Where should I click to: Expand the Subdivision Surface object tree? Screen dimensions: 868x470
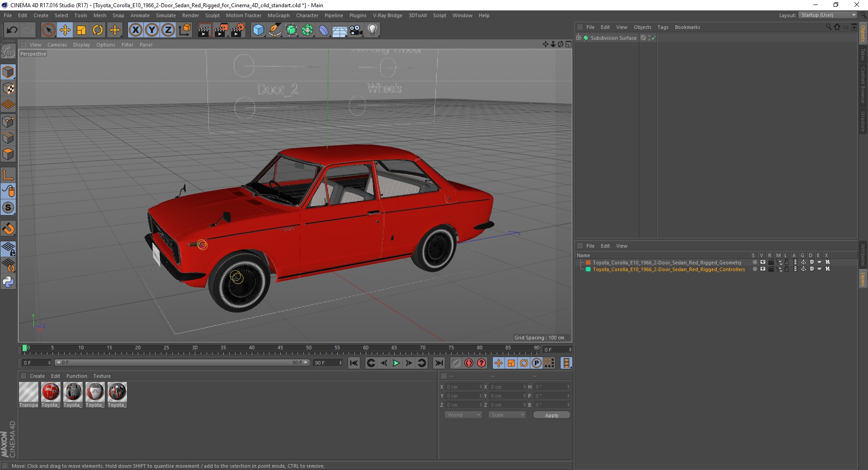pyautogui.click(x=579, y=38)
